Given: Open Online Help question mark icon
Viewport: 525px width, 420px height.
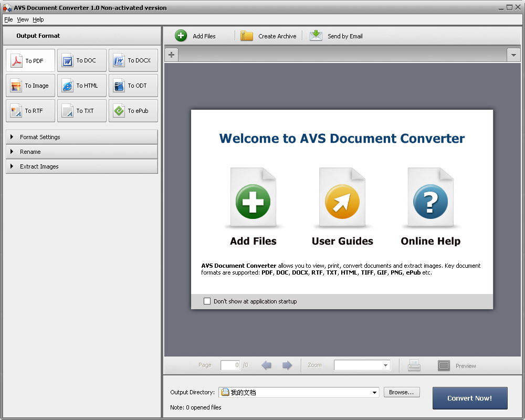Looking at the screenshot, I should coord(430,202).
